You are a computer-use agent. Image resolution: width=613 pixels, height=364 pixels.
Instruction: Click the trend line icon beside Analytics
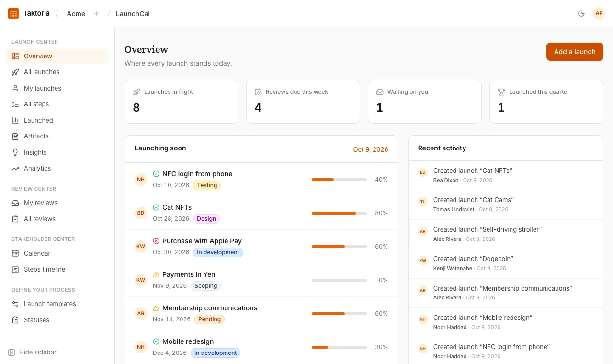click(x=15, y=168)
